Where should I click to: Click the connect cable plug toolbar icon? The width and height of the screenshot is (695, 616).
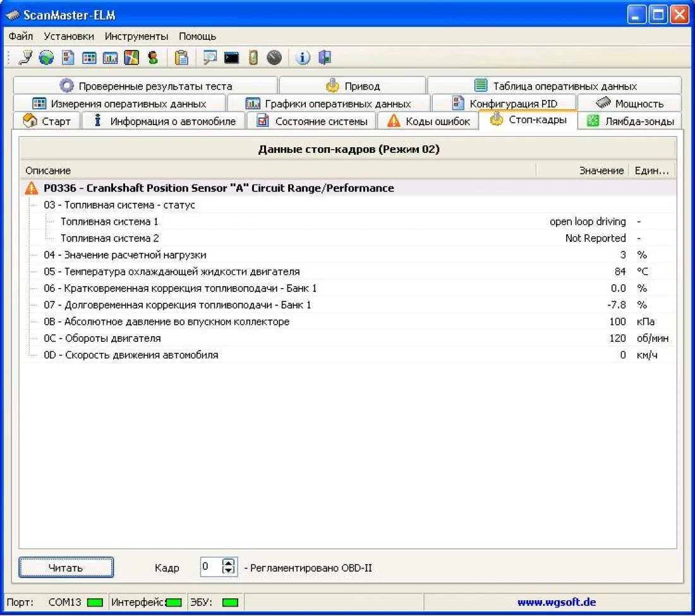pyautogui.click(x=25, y=57)
